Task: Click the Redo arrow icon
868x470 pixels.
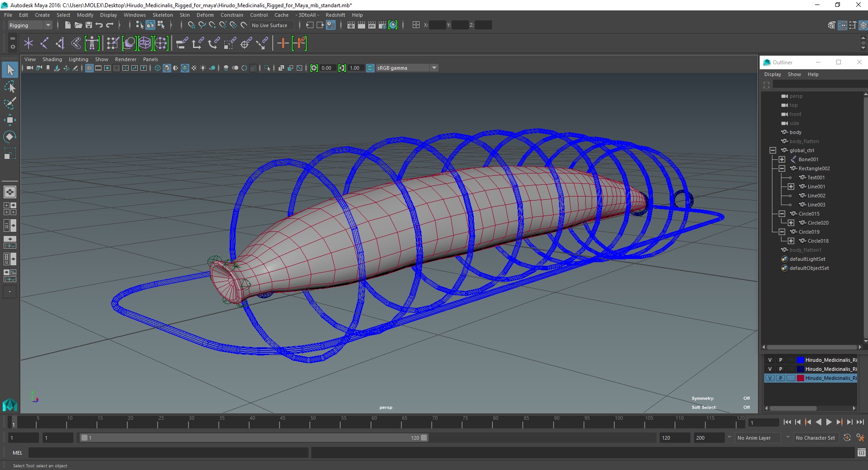Action: click(110, 25)
